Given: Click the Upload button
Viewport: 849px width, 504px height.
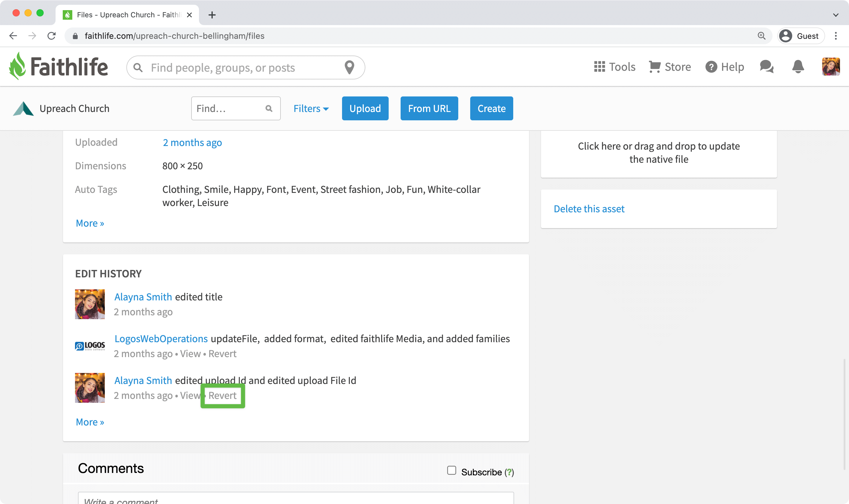Looking at the screenshot, I should click(365, 108).
